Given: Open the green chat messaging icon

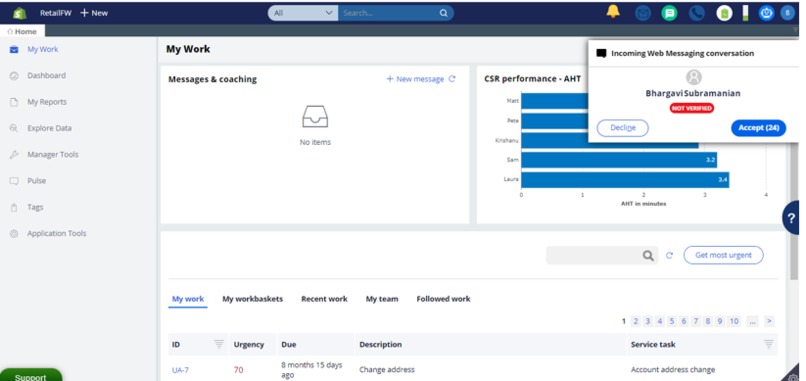Looking at the screenshot, I should [x=669, y=13].
